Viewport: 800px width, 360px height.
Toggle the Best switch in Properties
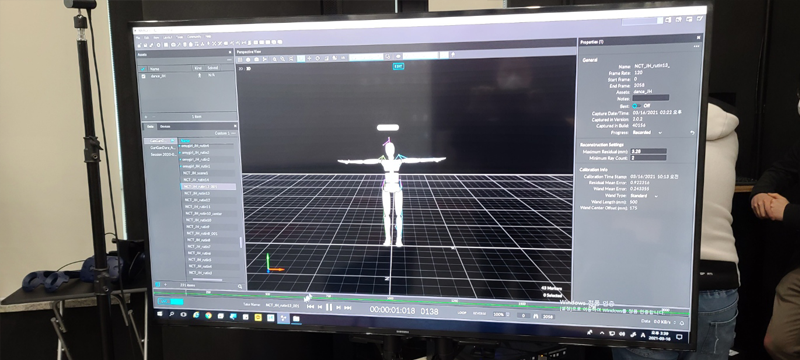coord(636,105)
